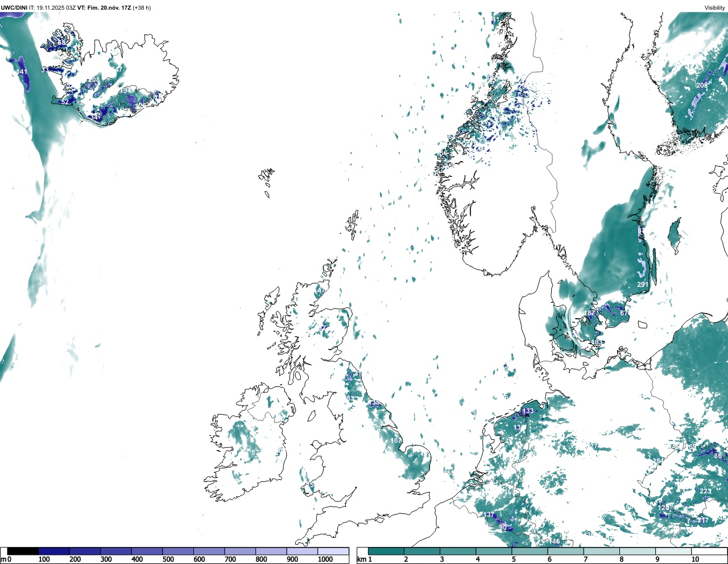Viewport: 728px width, 564px height.
Task: Select the 100–200 m dark navy swatch
Action: (54, 551)
